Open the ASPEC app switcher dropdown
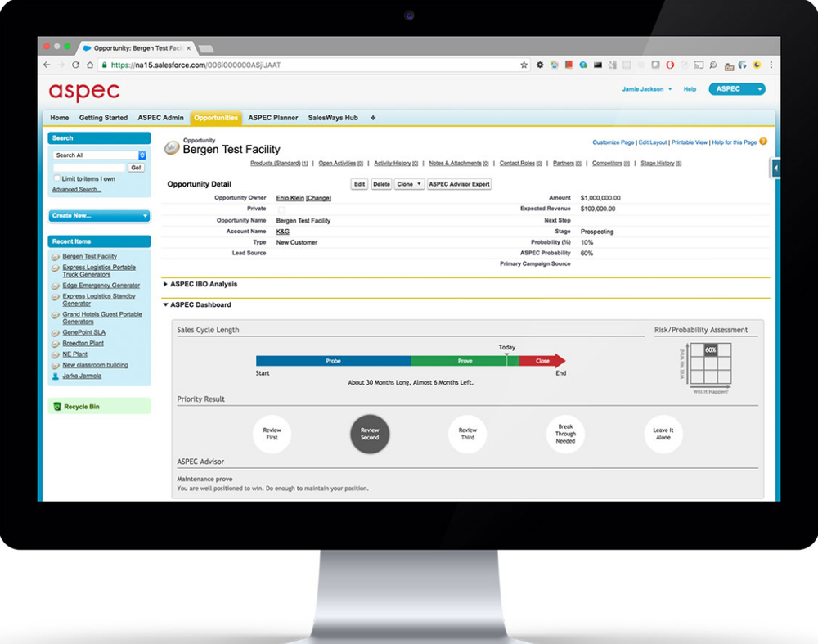 click(x=737, y=89)
